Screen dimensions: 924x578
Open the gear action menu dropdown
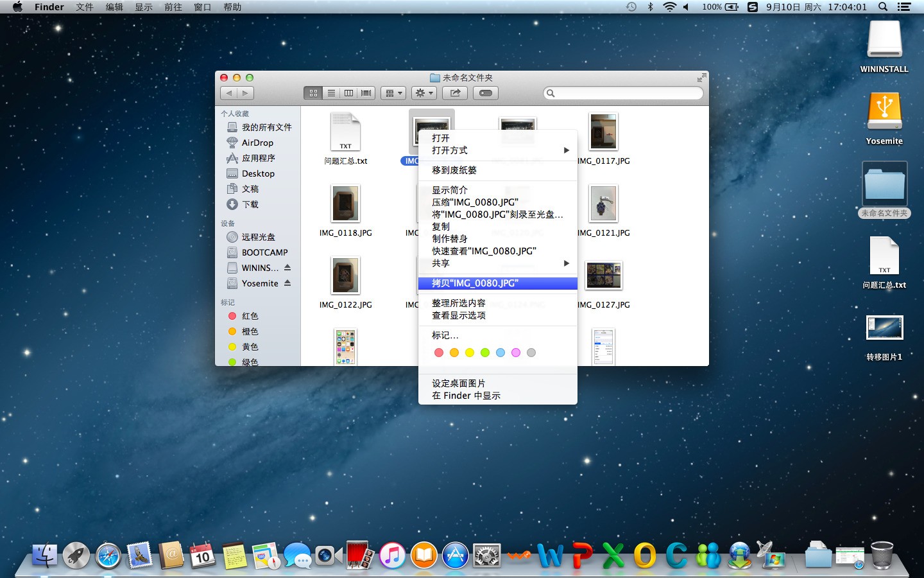(424, 93)
